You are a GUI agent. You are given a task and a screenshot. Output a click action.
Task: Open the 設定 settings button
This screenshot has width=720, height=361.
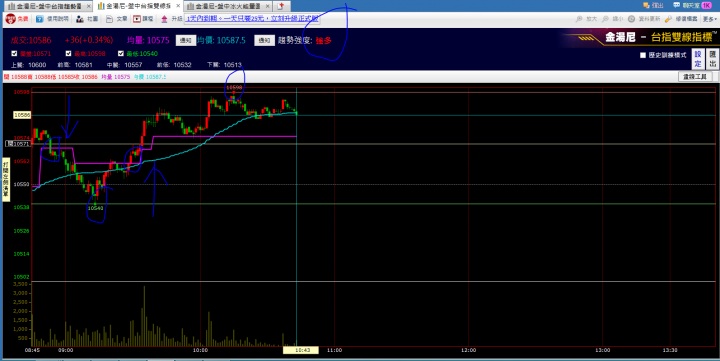coord(698,59)
